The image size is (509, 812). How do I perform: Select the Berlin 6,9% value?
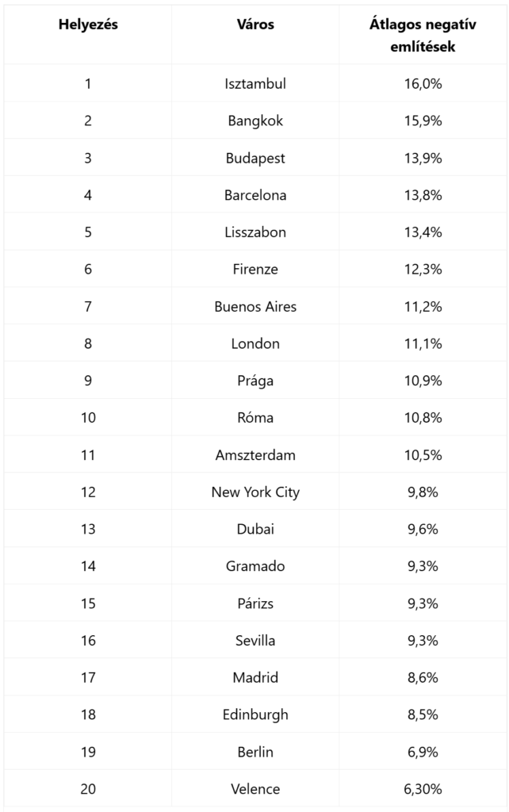423,752
